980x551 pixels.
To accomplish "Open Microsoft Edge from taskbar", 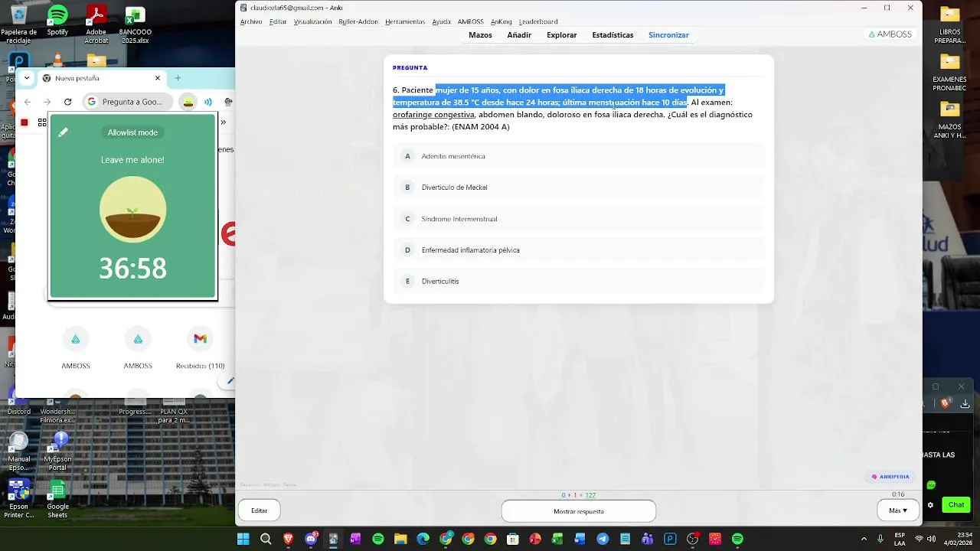I will coord(423,539).
